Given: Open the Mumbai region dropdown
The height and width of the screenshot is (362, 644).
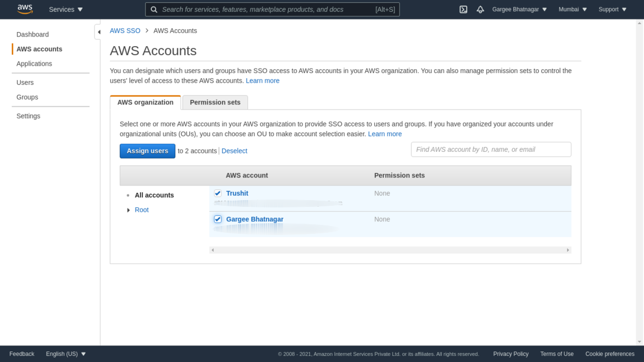Looking at the screenshot, I should click(x=573, y=10).
